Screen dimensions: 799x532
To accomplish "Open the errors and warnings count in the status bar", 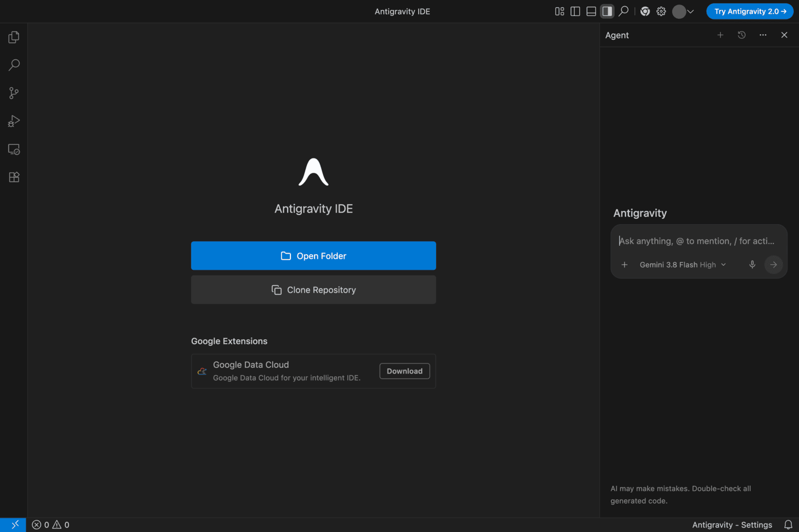I will click(51, 525).
